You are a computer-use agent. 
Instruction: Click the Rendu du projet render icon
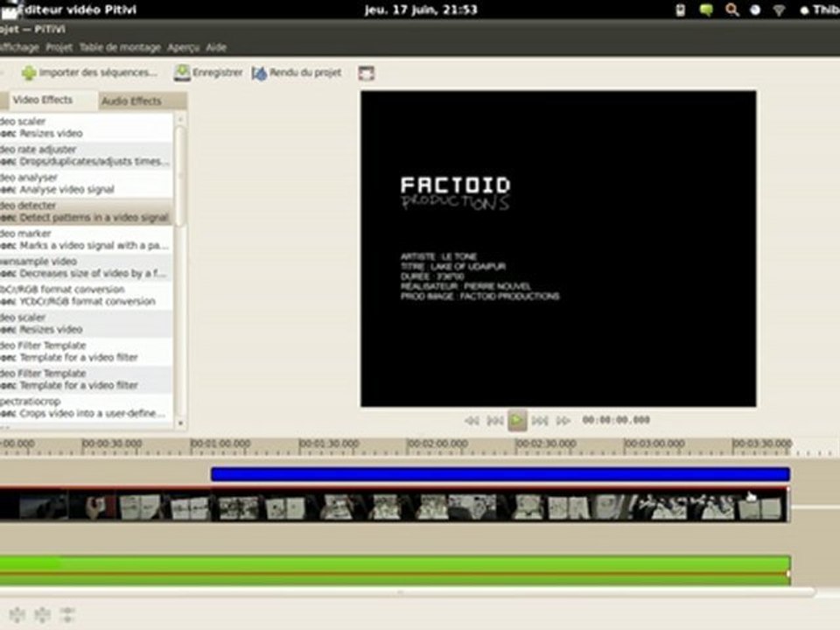click(259, 73)
